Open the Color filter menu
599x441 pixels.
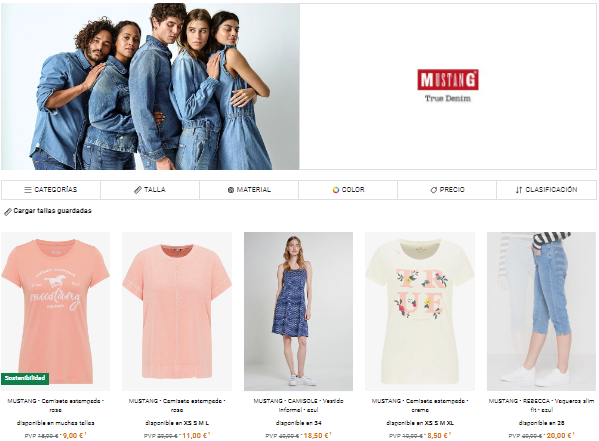pyautogui.click(x=348, y=190)
